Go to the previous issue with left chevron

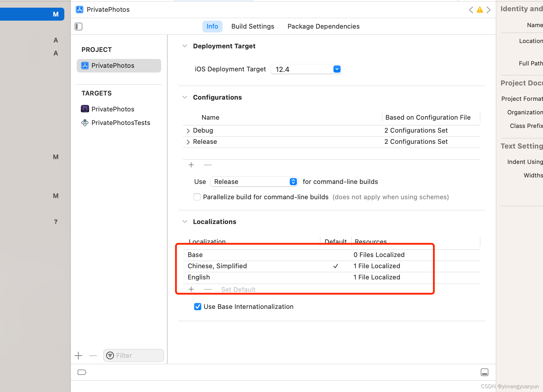[471, 10]
